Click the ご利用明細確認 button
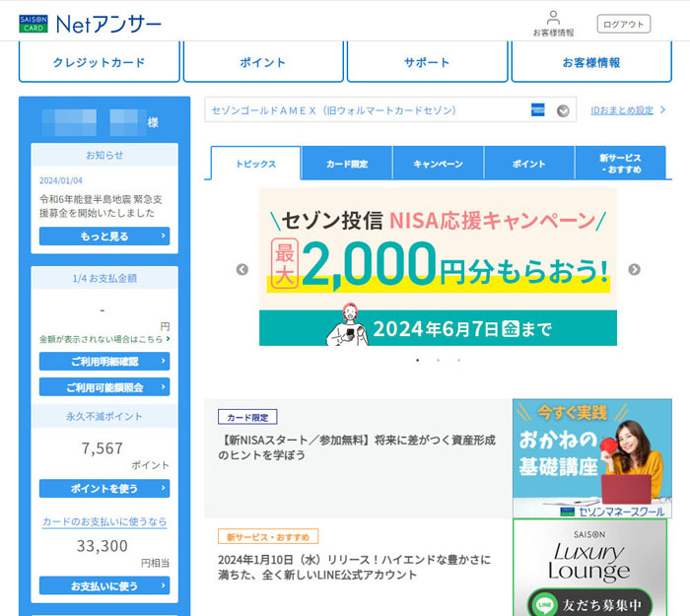The image size is (690, 616). coord(104,362)
